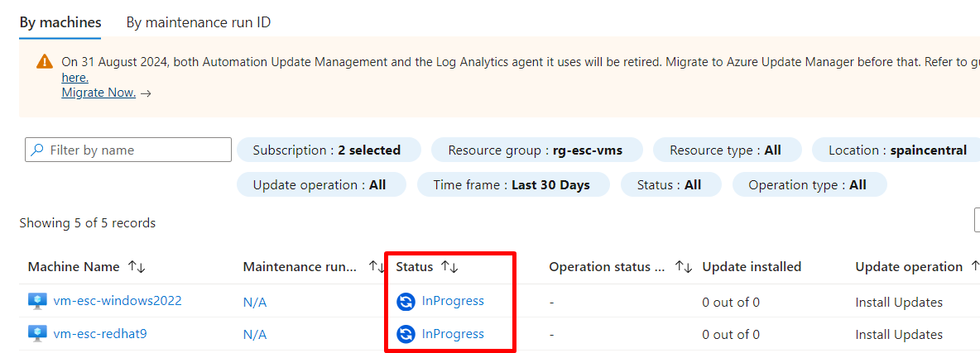Viewport: 980px width, 353px height.
Task: Open the Status All filter pill
Action: pyautogui.click(x=670, y=185)
